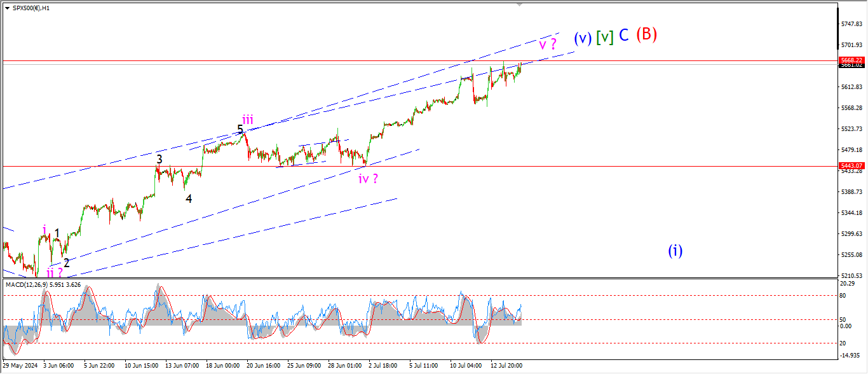
Task: Select the red 5443.07 price level tag
Action: click(851, 166)
